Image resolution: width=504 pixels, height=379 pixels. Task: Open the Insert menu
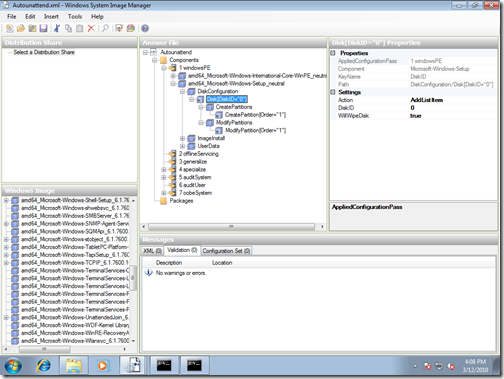[51, 17]
